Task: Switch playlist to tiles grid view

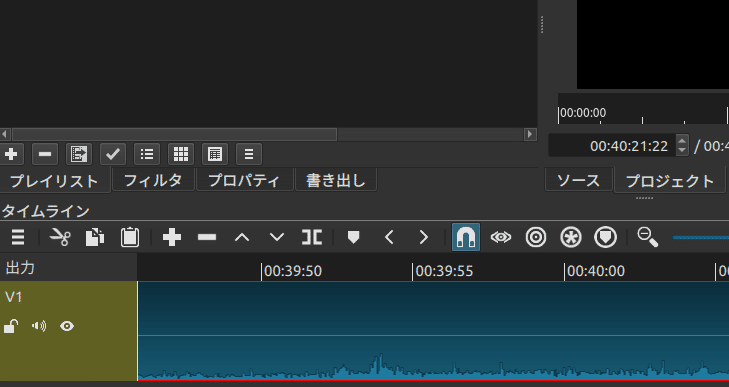Action: tap(181, 154)
